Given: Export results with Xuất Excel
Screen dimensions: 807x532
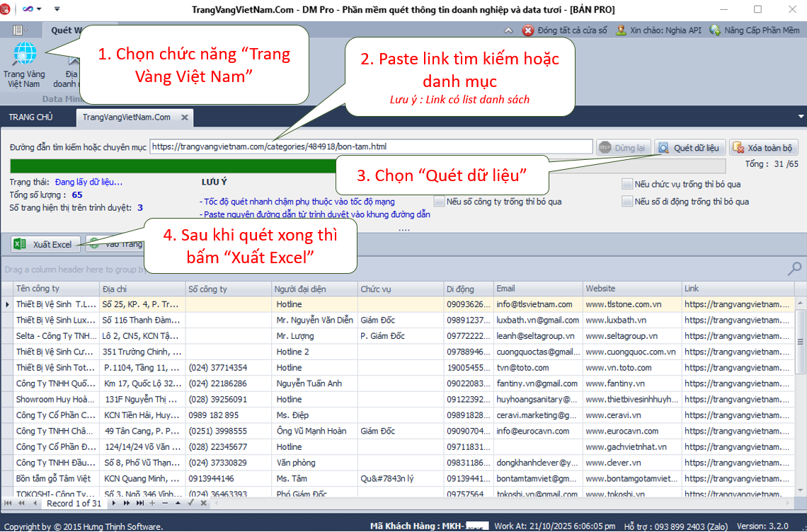Looking at the screenshot, I should coord(45,244).
